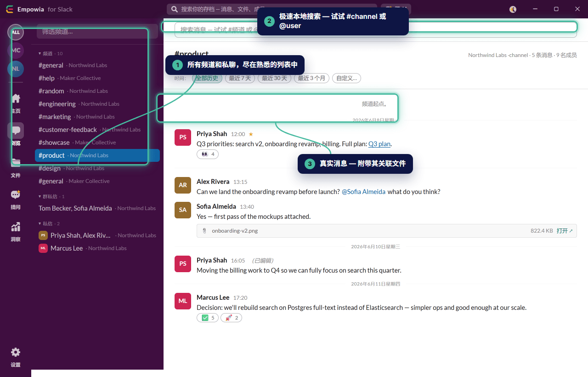The width and height of the screenshot is (588, 377).
Task: Open Priya Shah, Alex Riv… direct message
Action: pos(97,235)
